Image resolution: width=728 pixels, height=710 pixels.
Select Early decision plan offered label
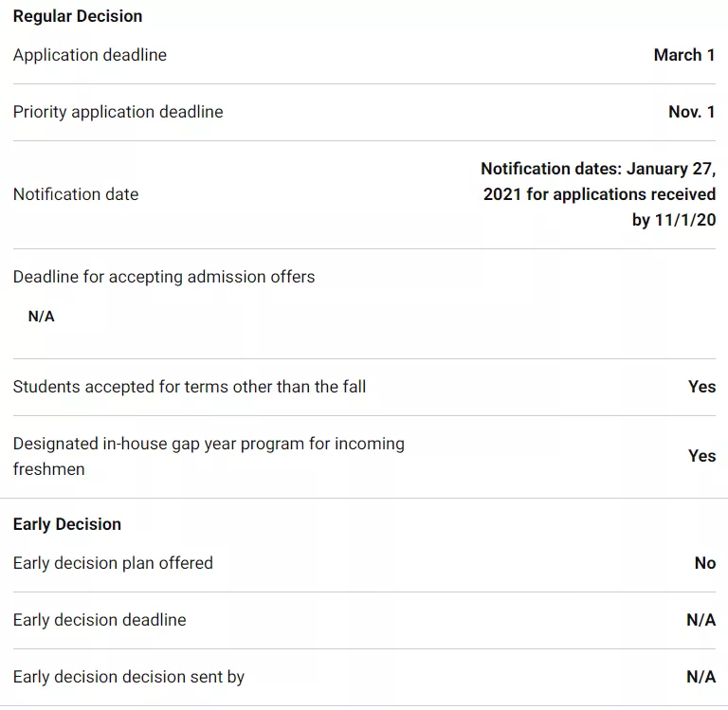[113, 563]
